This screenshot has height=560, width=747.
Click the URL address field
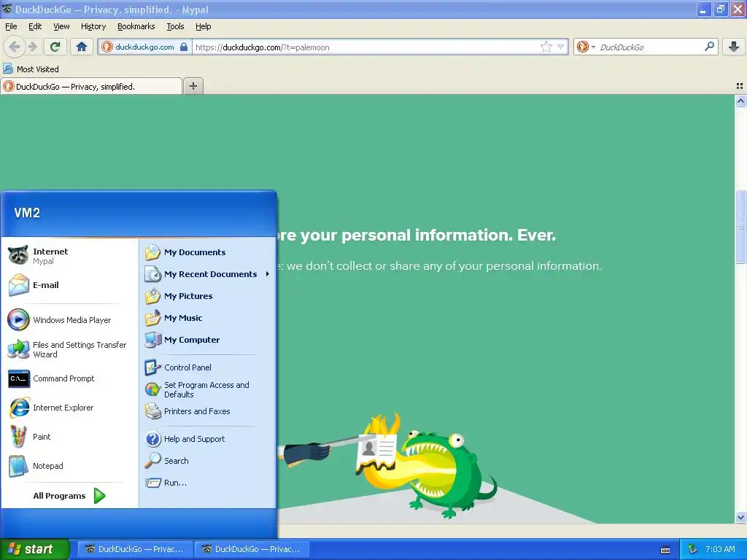tap(366, 47)
